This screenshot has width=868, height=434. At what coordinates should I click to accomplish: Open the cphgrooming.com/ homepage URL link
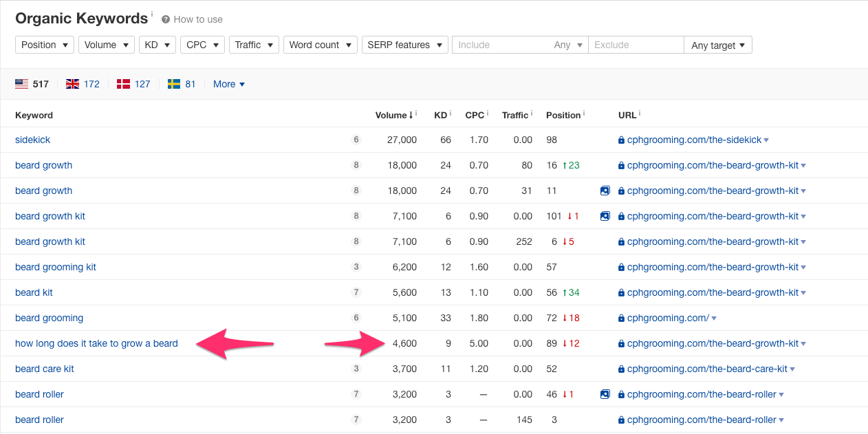click(x=668, y=318)
